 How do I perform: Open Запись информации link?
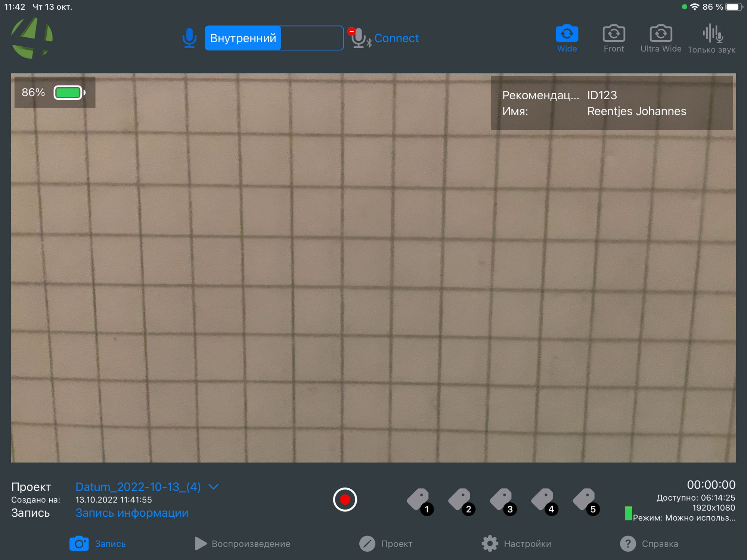[x=132, y=513]
